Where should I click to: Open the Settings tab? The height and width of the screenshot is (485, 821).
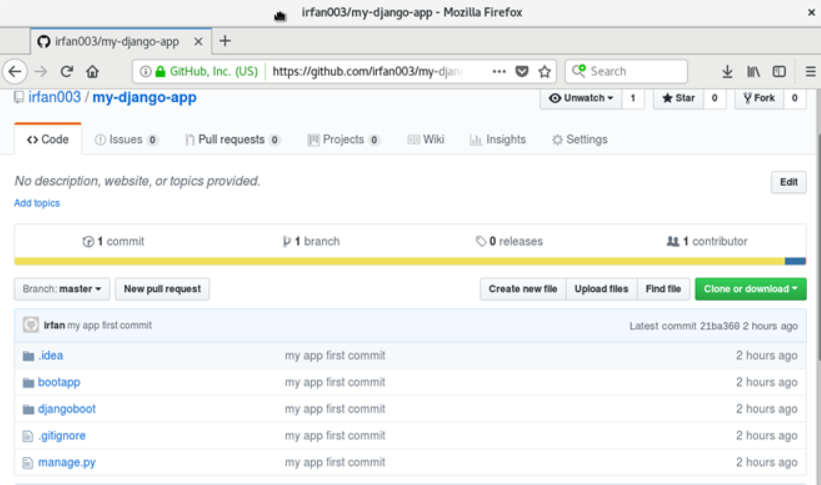click(x=580, y=139)
